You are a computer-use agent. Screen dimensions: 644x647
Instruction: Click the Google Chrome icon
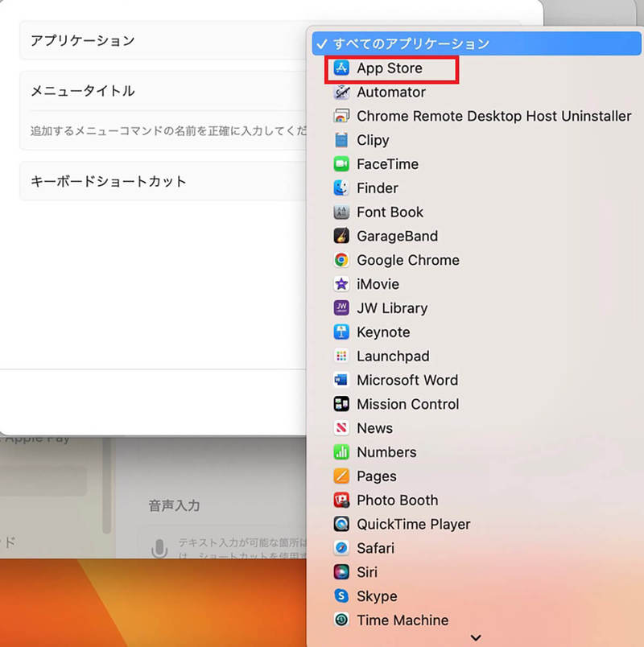[x=341, y=260]
